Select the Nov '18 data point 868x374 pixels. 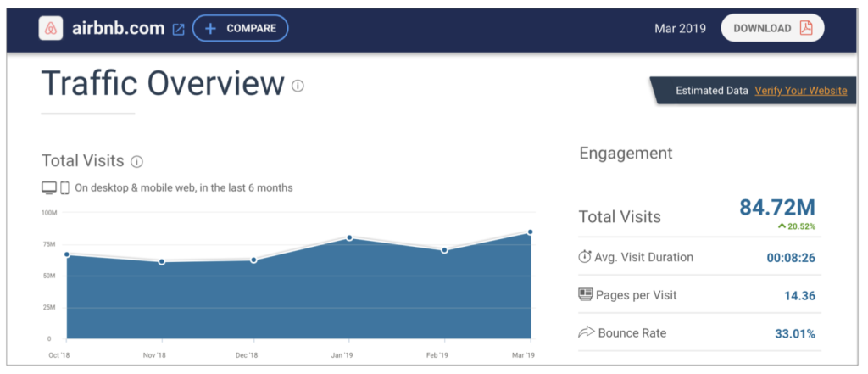point(162,261)
